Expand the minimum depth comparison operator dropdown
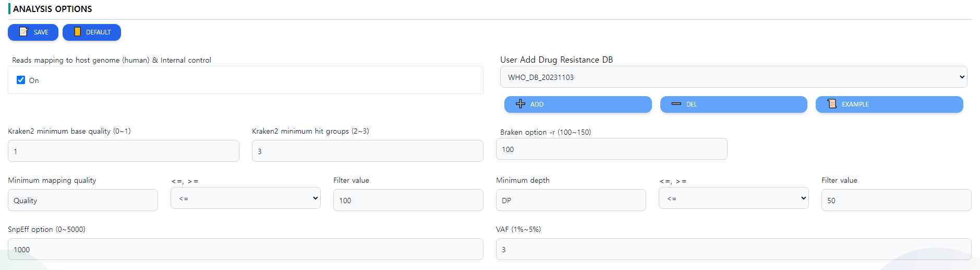This screenshot has height=270, width=980. [x=734, y=198]
